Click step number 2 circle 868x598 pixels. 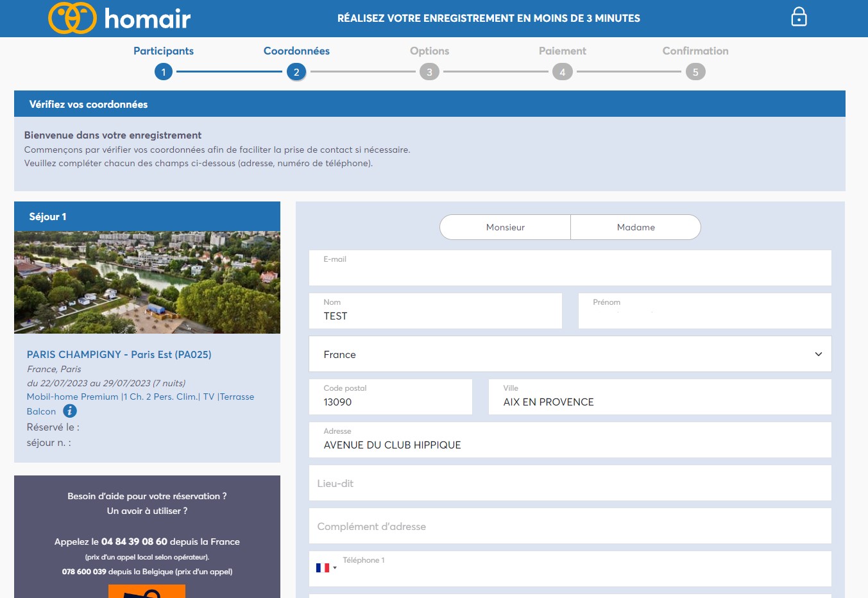tap(296, 72)
